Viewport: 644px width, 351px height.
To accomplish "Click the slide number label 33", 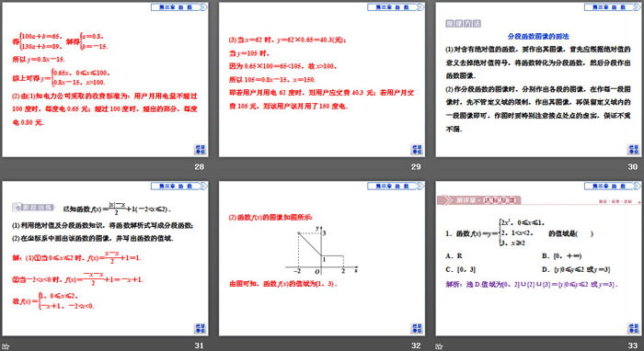I will [x=633, y=345].
